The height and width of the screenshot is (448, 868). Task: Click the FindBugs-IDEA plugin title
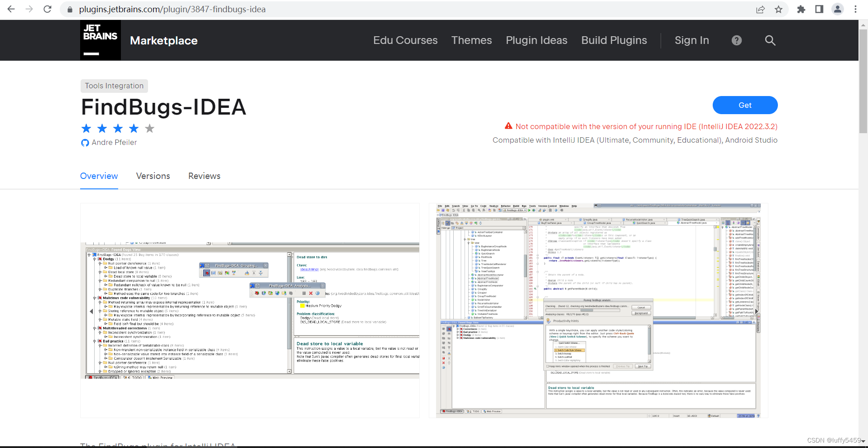click(x=163, y=107)
